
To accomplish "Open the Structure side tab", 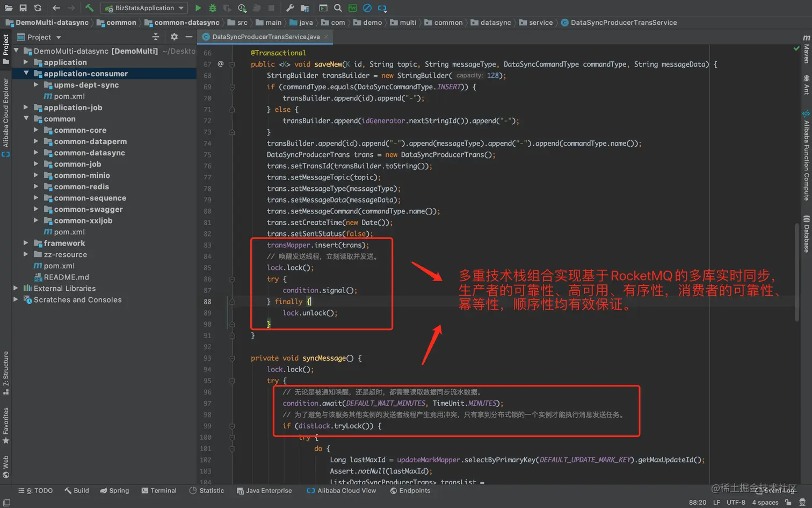I will [6, 373].
